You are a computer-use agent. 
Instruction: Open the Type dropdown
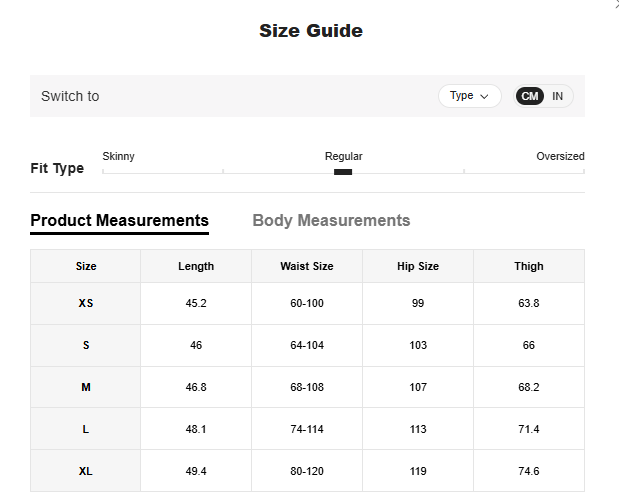tap(469, 96)
